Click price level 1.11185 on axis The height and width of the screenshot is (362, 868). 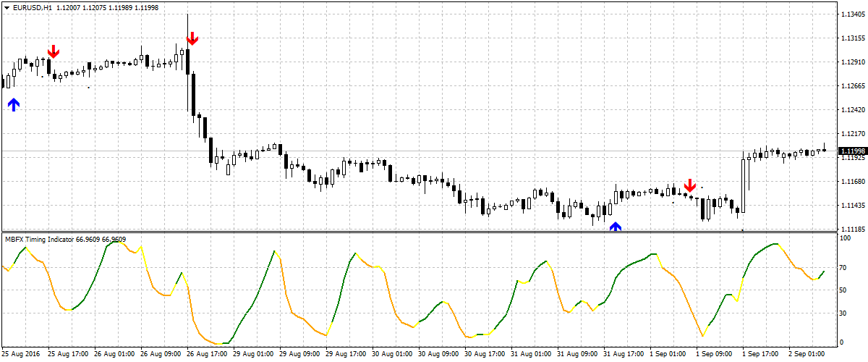coord(853,229)
